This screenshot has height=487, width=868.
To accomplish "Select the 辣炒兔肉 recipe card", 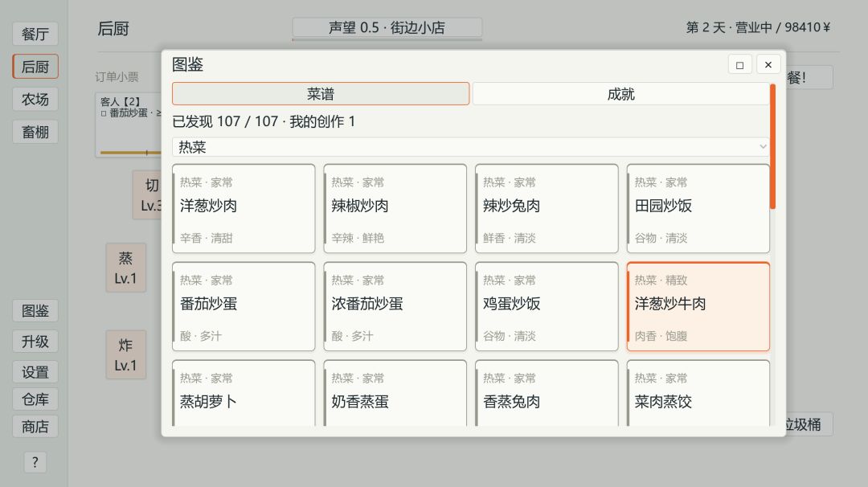I will pos(547,209).
